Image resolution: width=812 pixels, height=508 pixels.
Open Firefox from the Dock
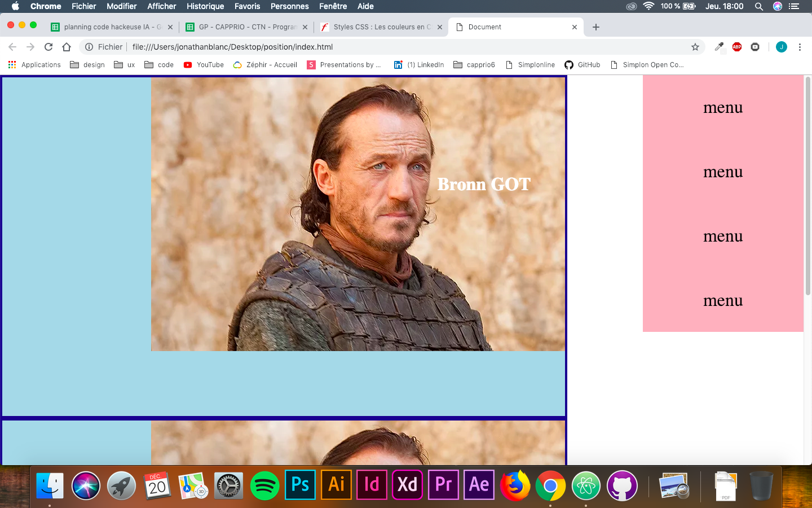click(515, 485)
